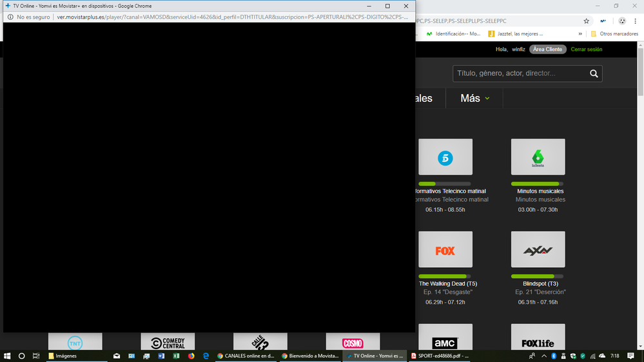Open the FOX channel tile

pos(445,250)
